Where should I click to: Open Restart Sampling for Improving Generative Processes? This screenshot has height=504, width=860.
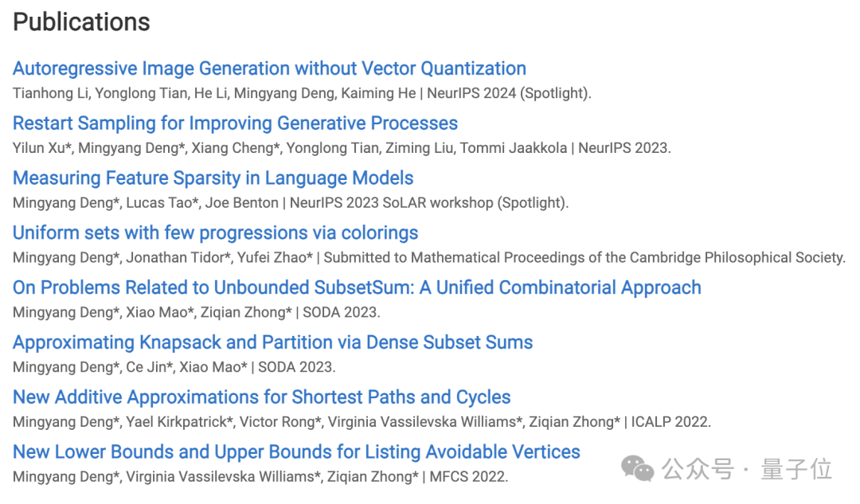coord(235,123)
